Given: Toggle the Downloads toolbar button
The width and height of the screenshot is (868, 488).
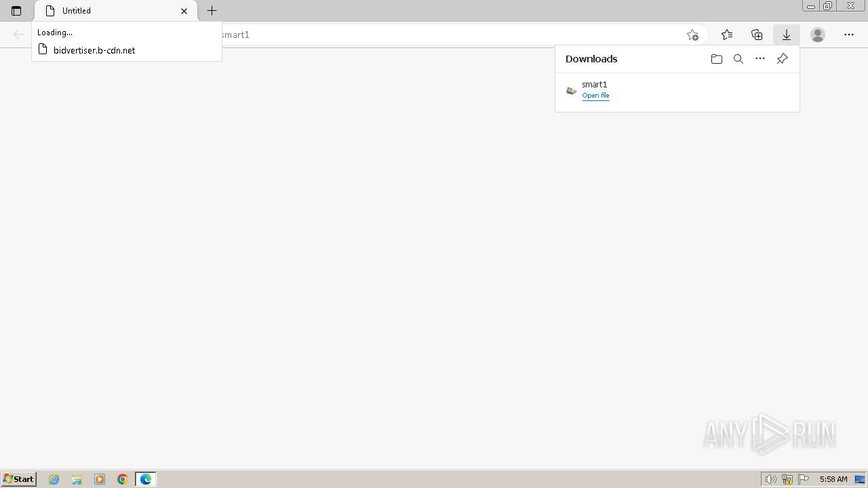Looking at the screenshot, I should 787,35.
